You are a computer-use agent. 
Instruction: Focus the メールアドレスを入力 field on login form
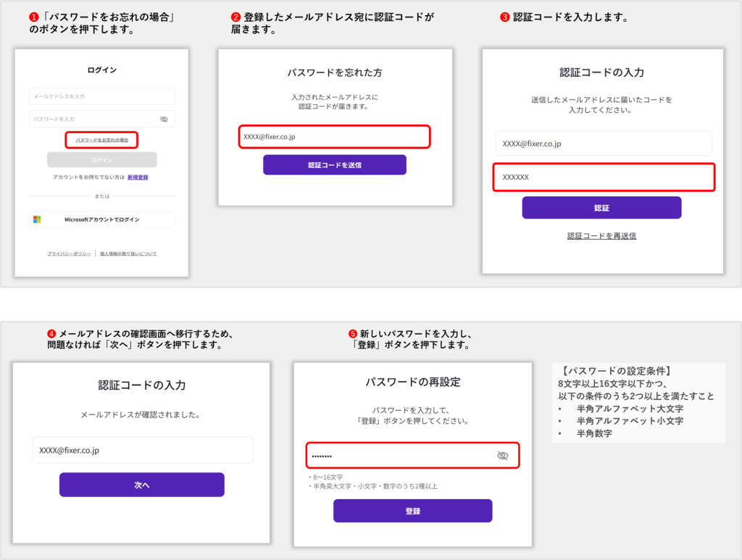coord(101,96)
